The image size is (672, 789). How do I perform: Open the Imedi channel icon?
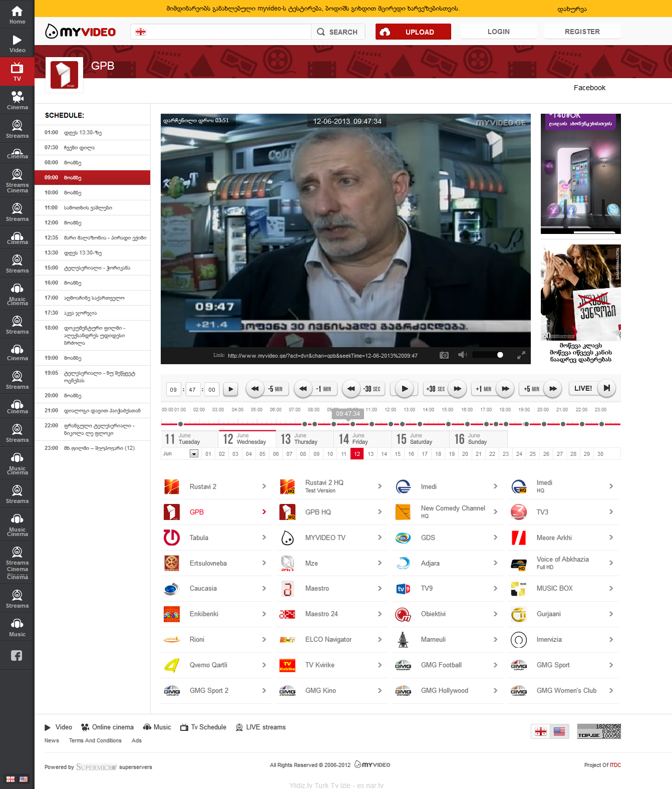tap(403, 486)
